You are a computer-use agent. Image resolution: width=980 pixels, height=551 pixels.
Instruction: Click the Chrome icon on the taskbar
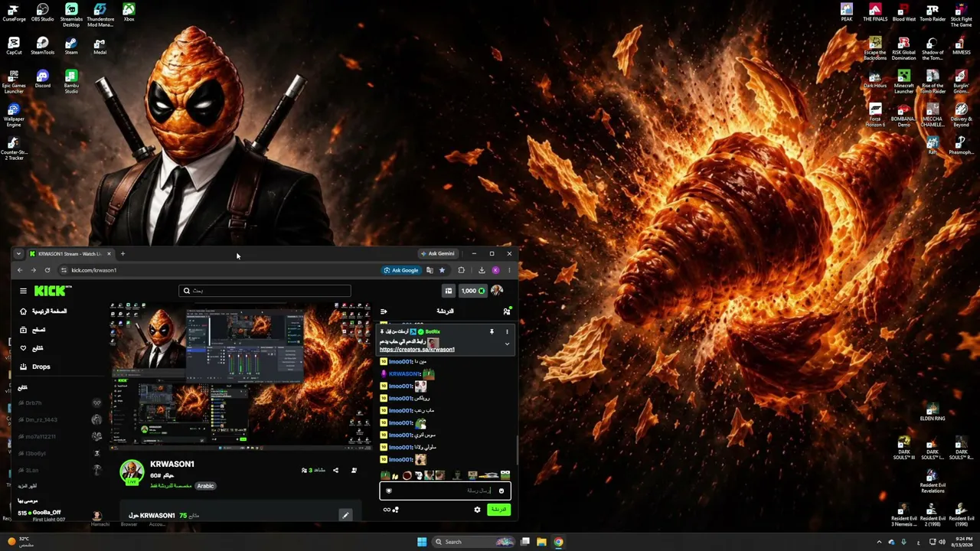pos(558,542)
